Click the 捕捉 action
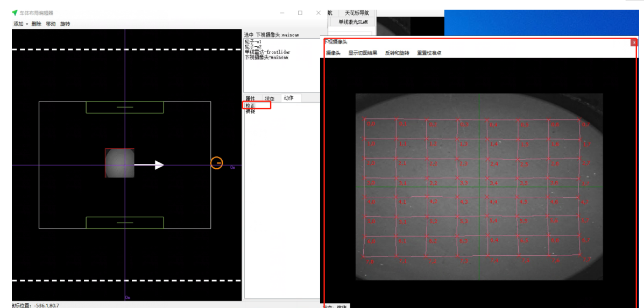644x308 pixels. point(251,111)
